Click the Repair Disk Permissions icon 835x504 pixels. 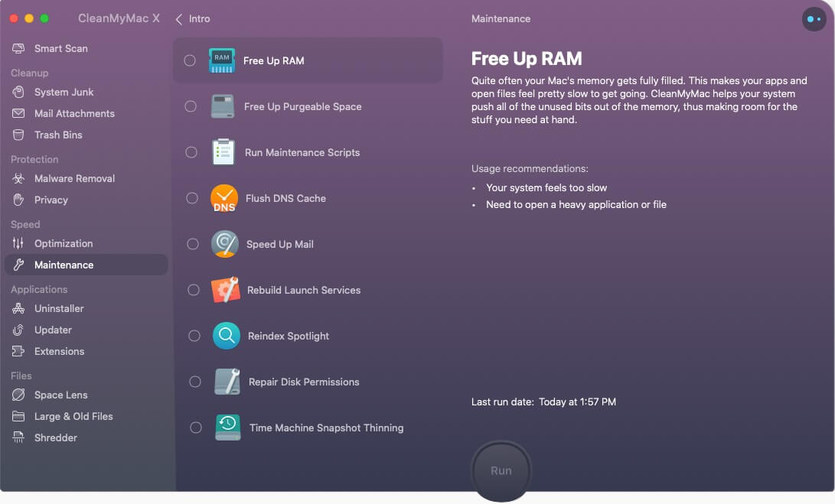pyautogui.click(x=227, y=382)
